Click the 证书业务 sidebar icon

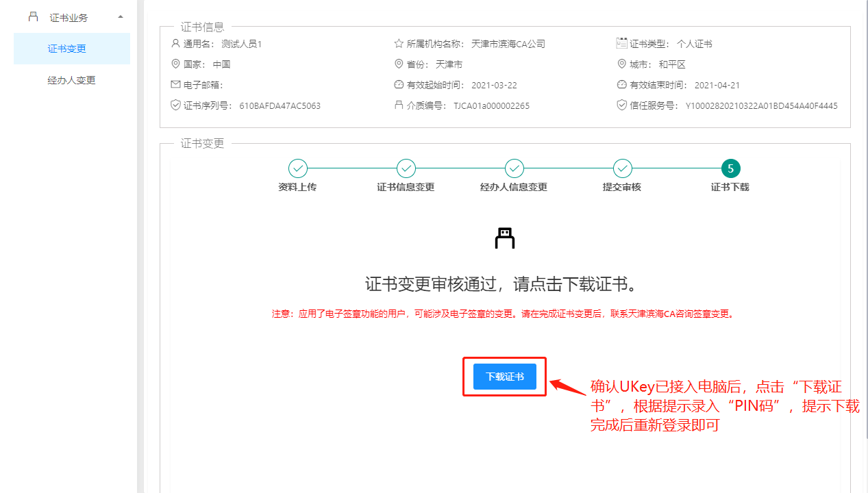click(x=33, y=17)
